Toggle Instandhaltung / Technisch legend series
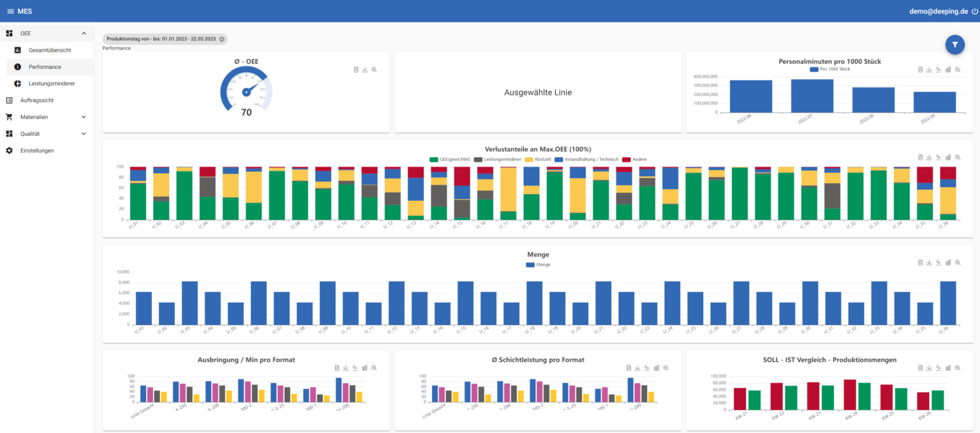Screen dimensions: 980x433 click(588, 159)
